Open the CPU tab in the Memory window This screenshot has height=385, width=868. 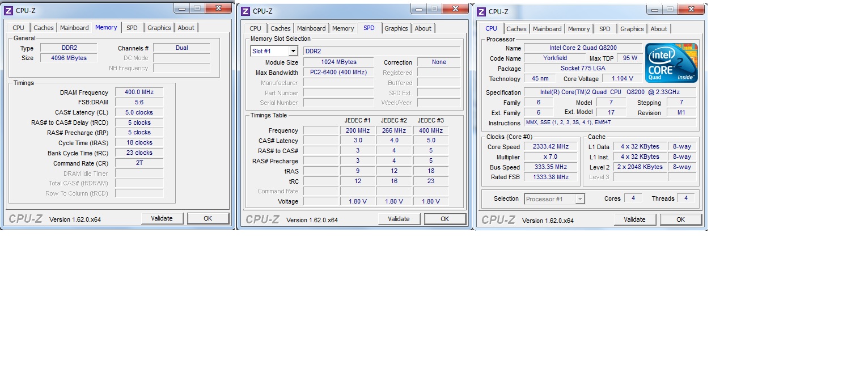coord(19,28)
